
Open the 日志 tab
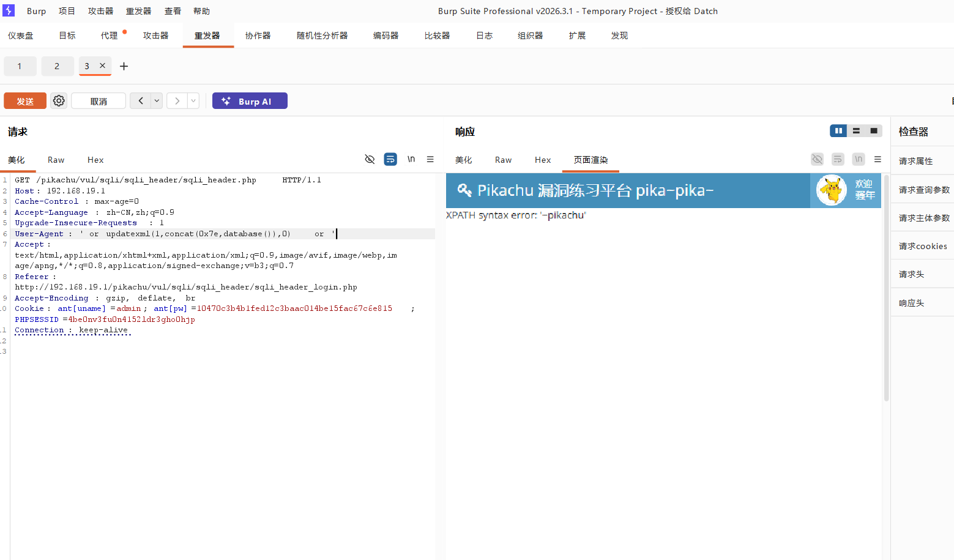[484, 35]
